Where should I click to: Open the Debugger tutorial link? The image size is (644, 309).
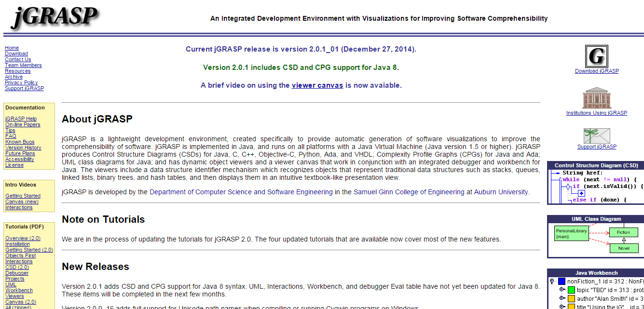[x=17, y=273]
